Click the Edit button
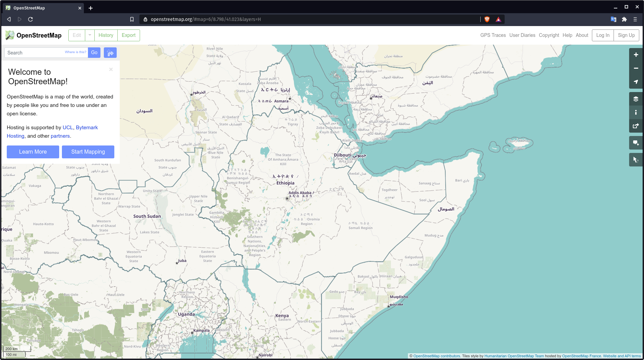Viewport: 644px width, 360px height. pyautogui.click(x=77, y=35)
